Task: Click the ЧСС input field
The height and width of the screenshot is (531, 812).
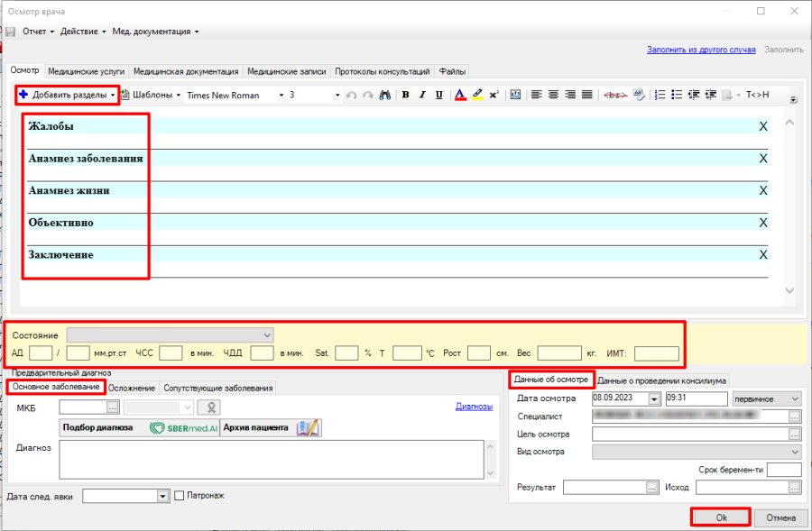Action: pos(171,353)
